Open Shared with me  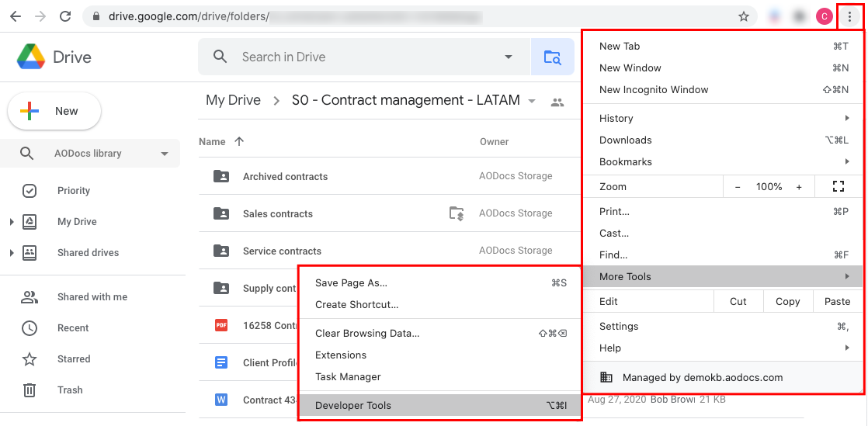(93, 296)
